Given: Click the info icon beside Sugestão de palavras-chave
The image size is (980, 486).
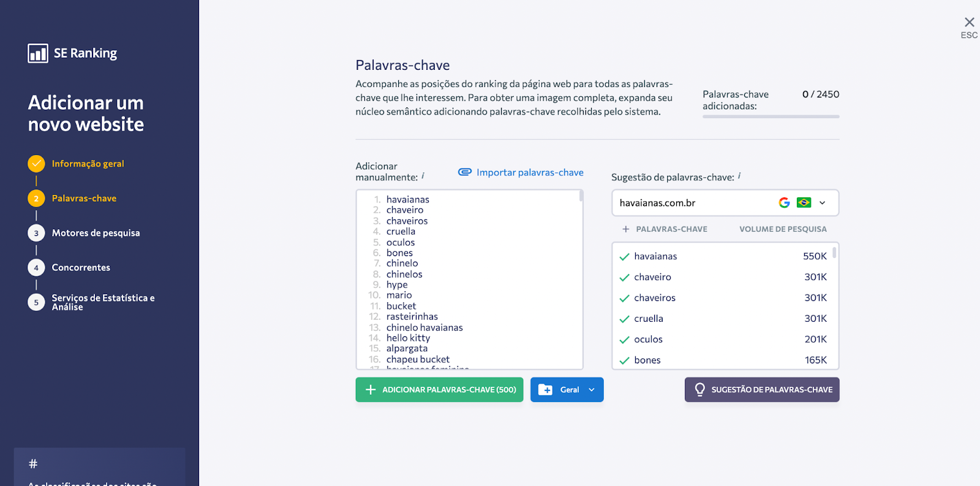Looking at the screenshot, I should pyautogui.click(x=739, y=176).
